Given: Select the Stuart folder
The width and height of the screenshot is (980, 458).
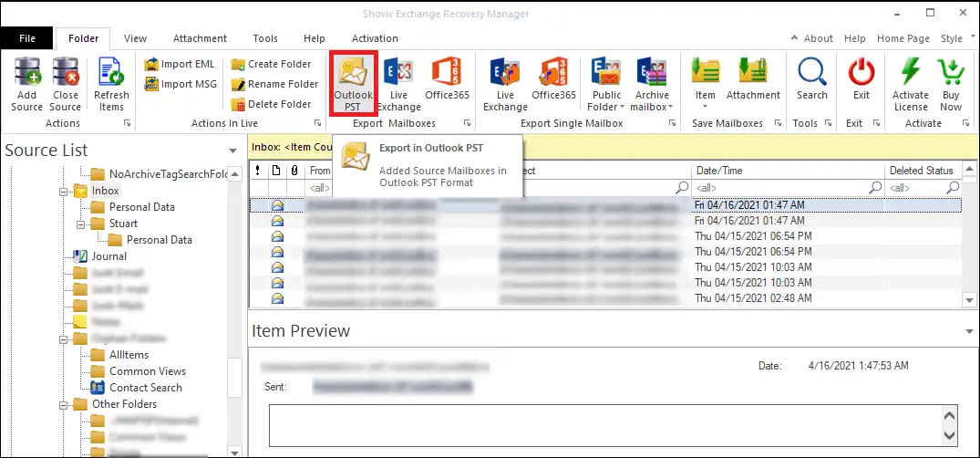Looking at the screenshot, I should pos(123,224).
